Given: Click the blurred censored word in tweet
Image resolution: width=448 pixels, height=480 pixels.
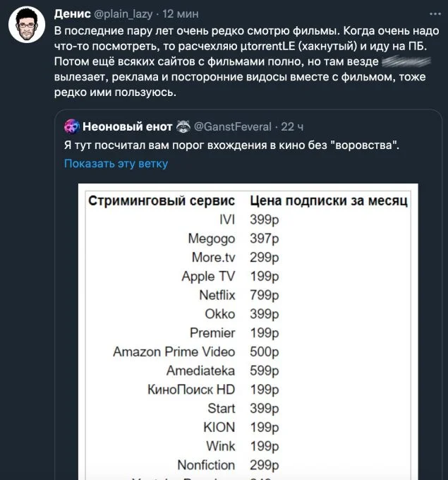Looking at the screenshot, I should [x=406, y=61].
